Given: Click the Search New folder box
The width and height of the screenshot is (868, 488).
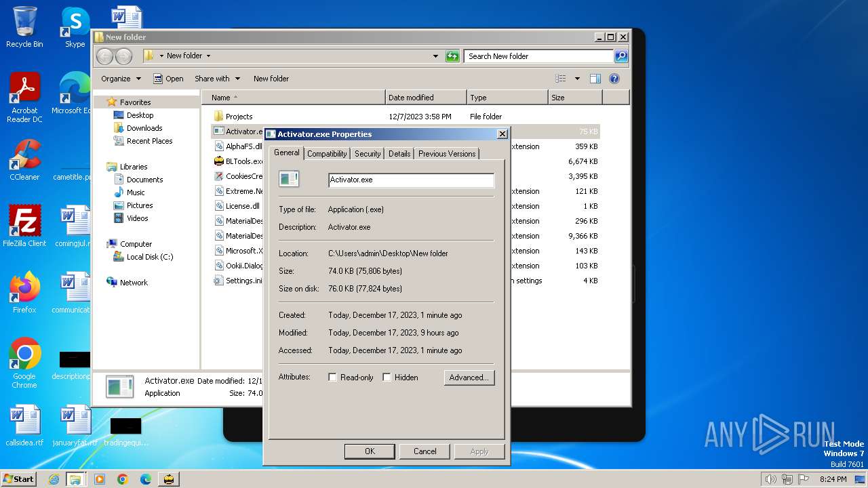Looking at the screenshot, I should [539, 56].
